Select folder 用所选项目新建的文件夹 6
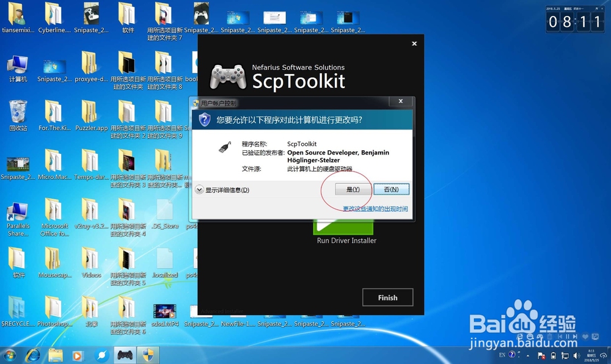Image resolution: width=611 pixels, height=364 pixels. (x=128, y=316)
